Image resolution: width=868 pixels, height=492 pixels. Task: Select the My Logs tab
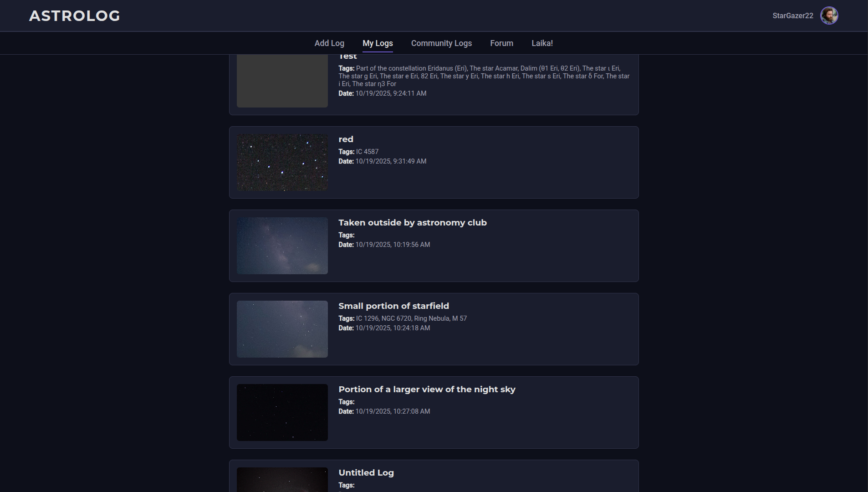pos(378,43)
